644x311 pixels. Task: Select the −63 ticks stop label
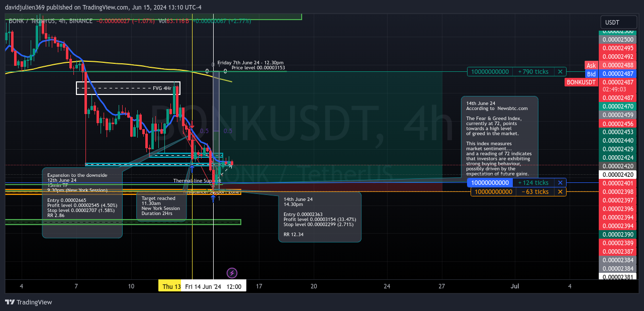point(534,192)
